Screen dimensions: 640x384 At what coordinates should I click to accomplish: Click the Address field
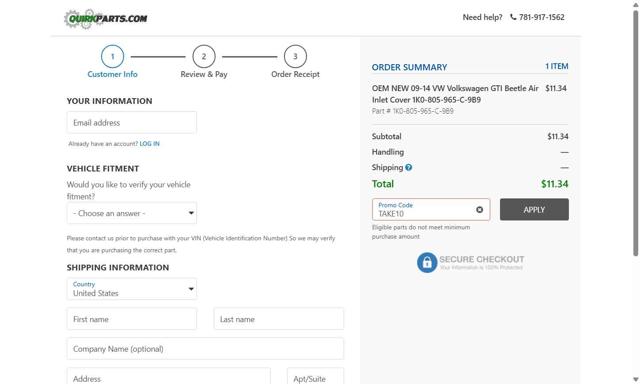(x=169, y=377)
